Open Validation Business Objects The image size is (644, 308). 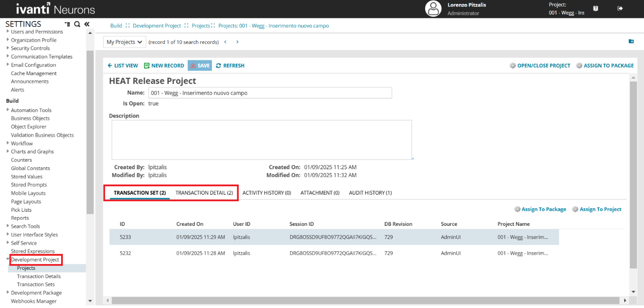(x=42, y=135)
